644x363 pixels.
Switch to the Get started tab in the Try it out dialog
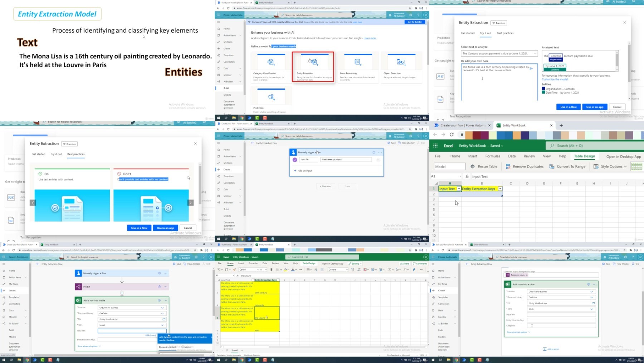point(468,33)
